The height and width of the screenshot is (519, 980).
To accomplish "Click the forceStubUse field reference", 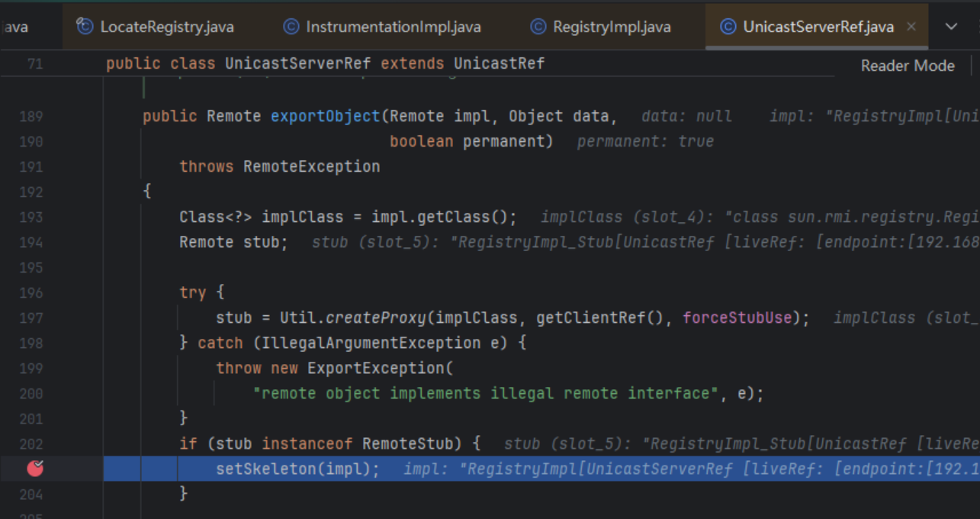I will pyautogui.click(x=737, y=318).
